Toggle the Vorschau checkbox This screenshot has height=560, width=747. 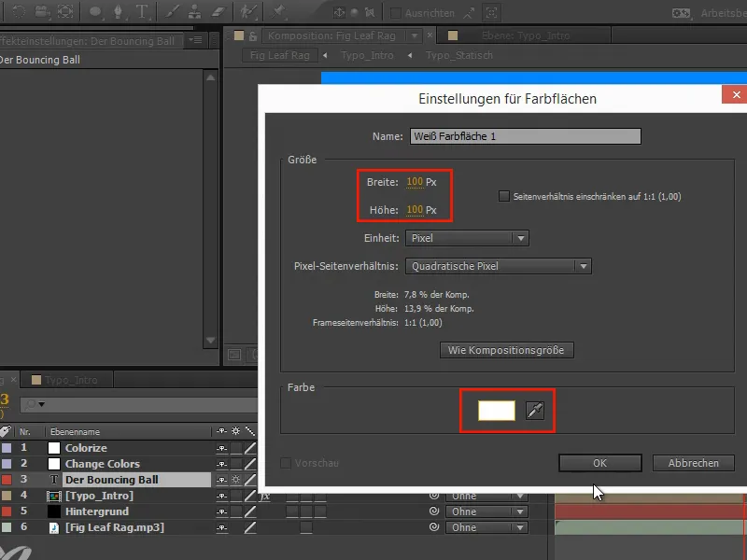(286, 463)
